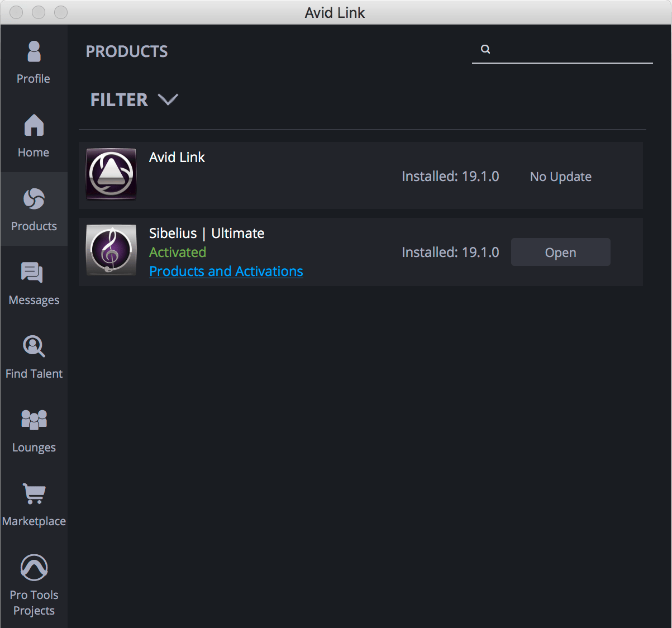The height and width of the screenshot is (628, 672).
Task: Click the FILTER label
Action: coord(119,99)
